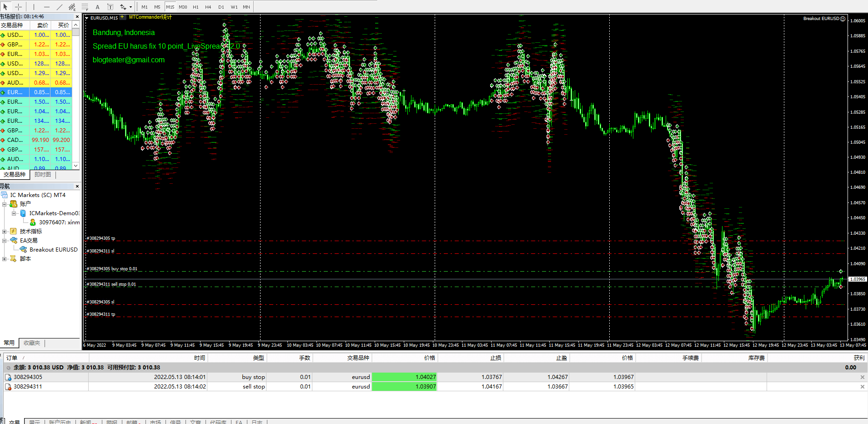
Task: Switch timeframe to D1
Action: 221,7
